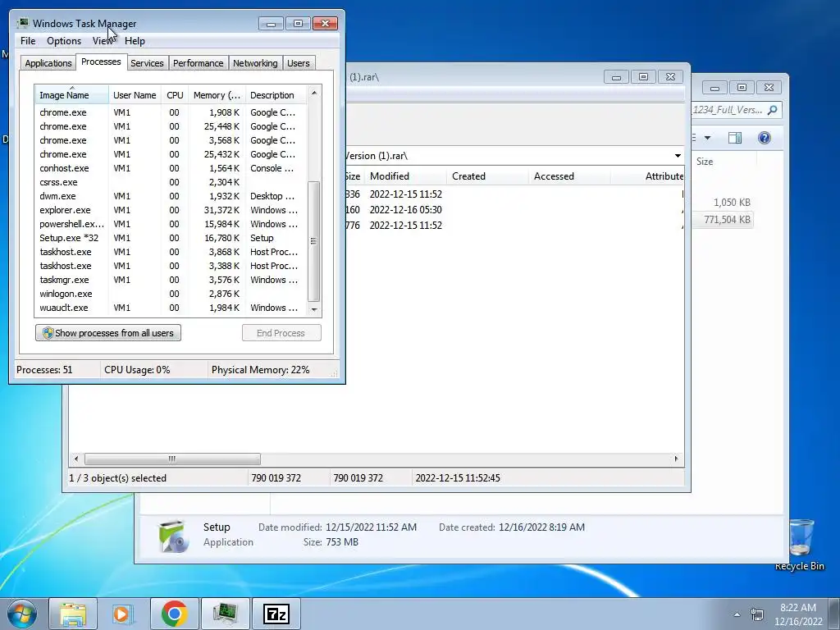
Task: Click 7-Zip horizontal scrollbar left arrow
Action: point(76,459)
